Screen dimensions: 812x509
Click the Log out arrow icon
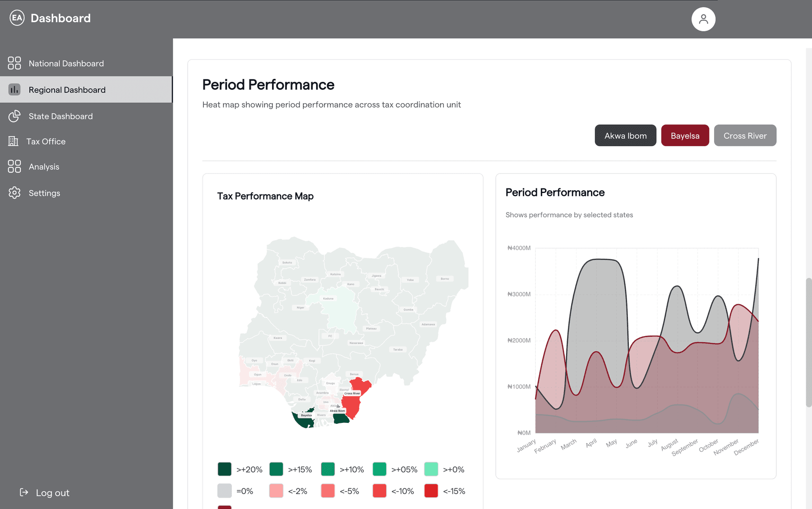tap(24, 492)
